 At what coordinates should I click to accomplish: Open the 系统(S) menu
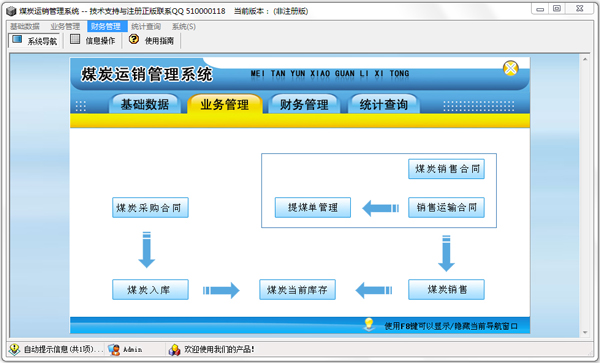tap(184, 26)
